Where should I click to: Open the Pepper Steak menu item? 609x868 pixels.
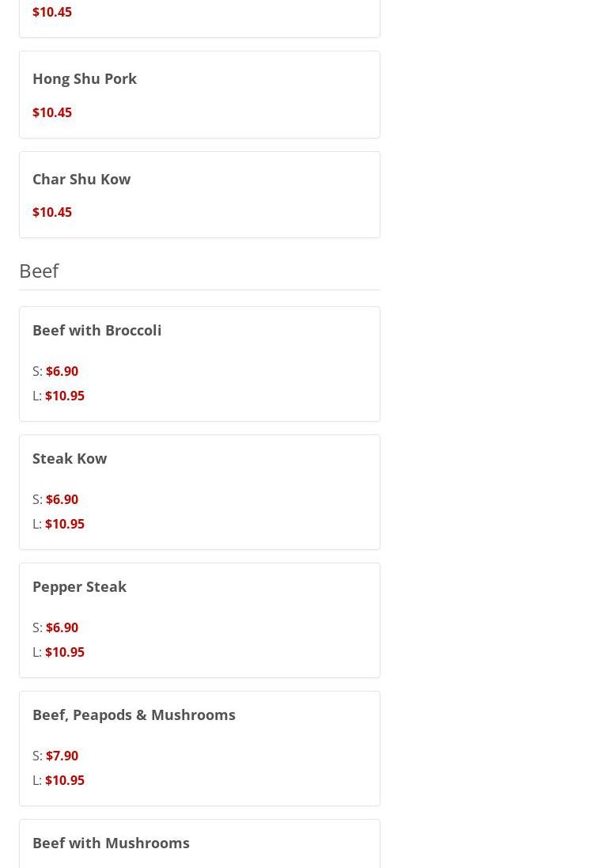click(x=80, y=587)
